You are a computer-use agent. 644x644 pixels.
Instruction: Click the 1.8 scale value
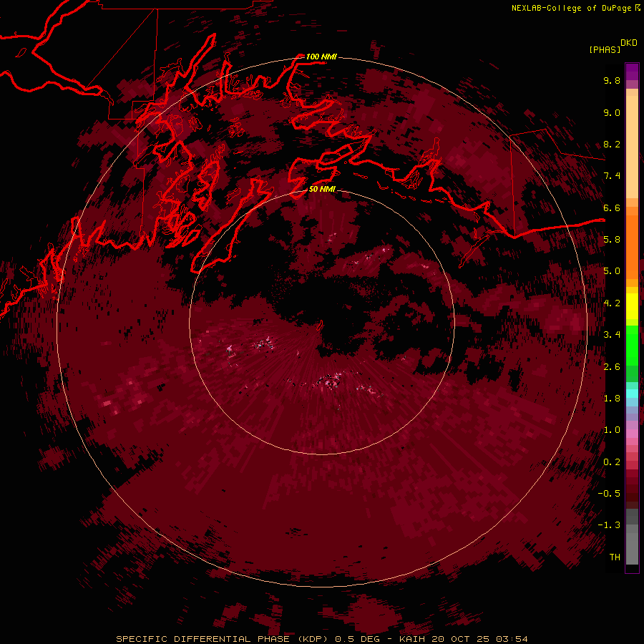[x=612, y=399]
